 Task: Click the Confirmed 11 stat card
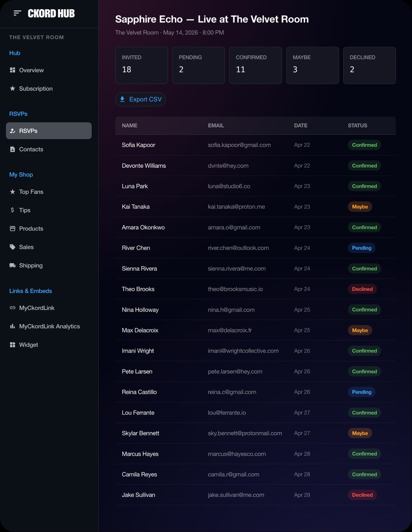click(255, 66)
